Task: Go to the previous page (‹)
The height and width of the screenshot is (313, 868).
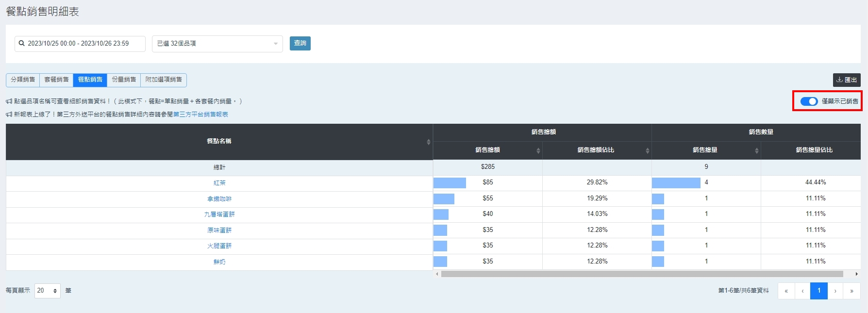Action: click(802, 291)
